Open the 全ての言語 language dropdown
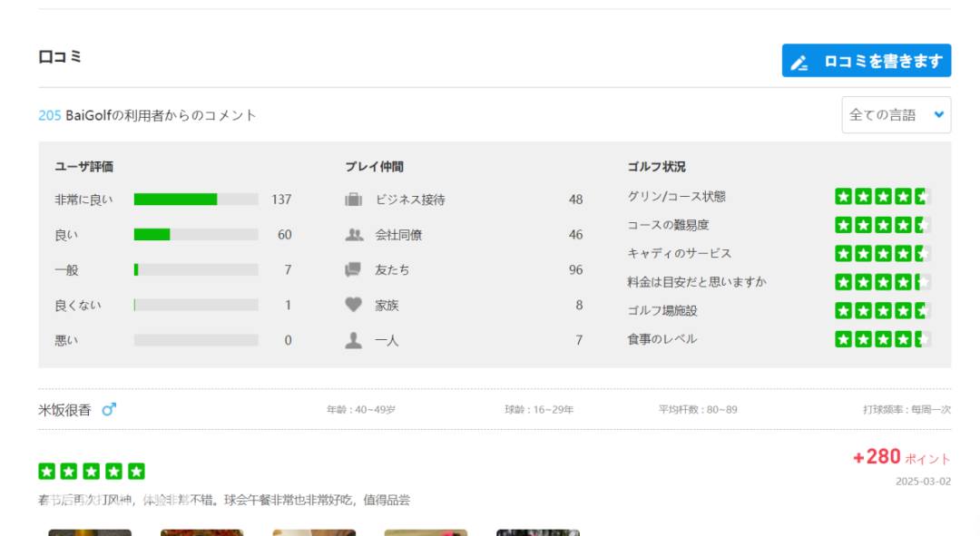This screenshot has width=980, height=536. pos(896,115)
